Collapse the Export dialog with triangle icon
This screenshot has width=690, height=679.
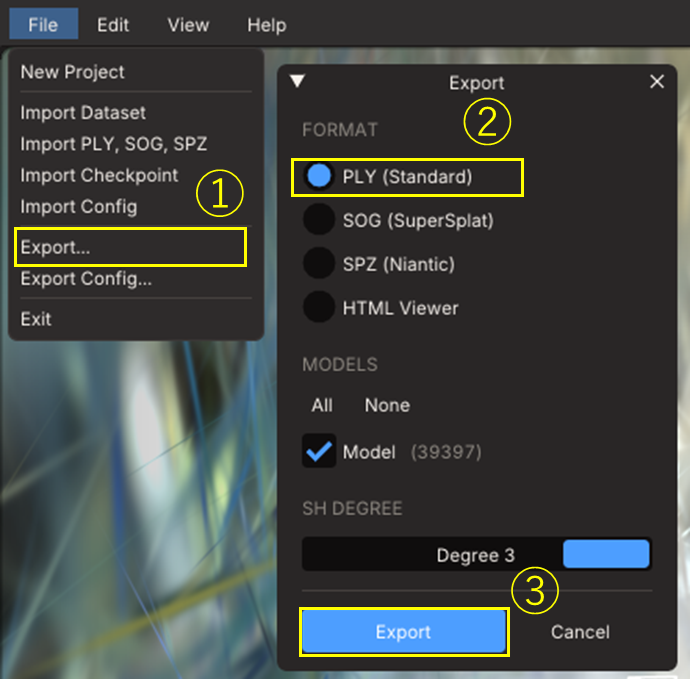(x=297, y=82)
